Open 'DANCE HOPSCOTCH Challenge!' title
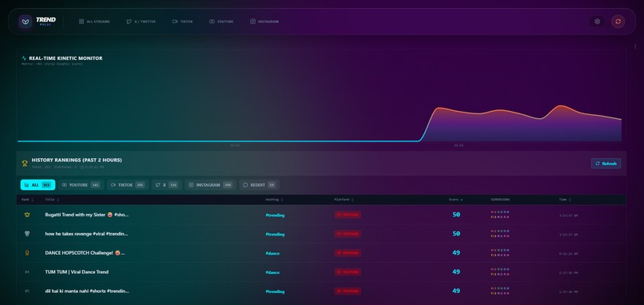Screen dimensions: 644x305 [85, 253]
